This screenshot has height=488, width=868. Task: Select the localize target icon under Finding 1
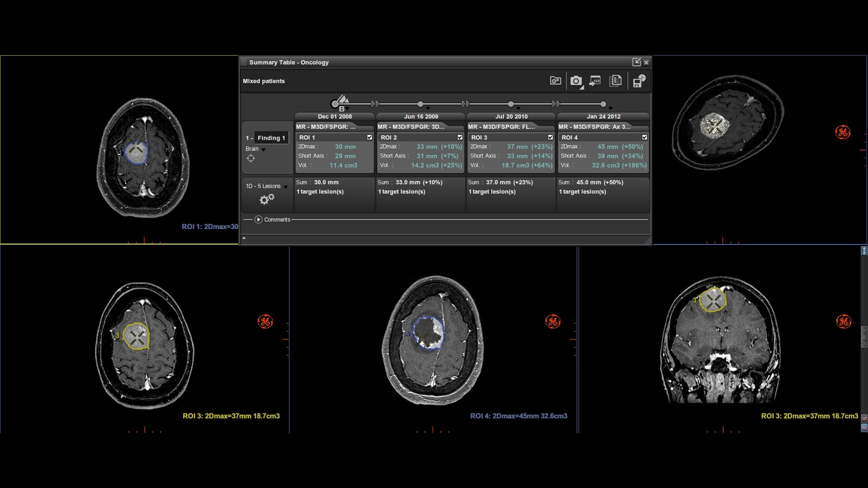pos(251,159)
